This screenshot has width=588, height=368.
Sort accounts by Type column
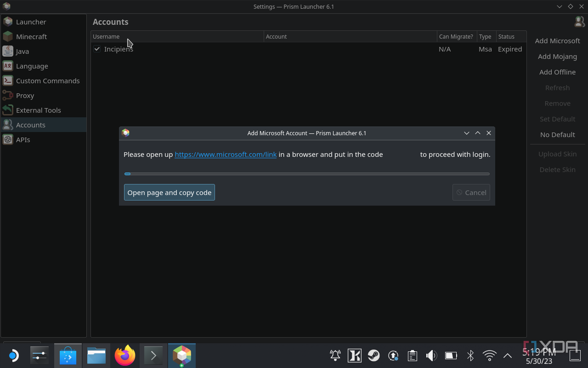coord(486,36)
